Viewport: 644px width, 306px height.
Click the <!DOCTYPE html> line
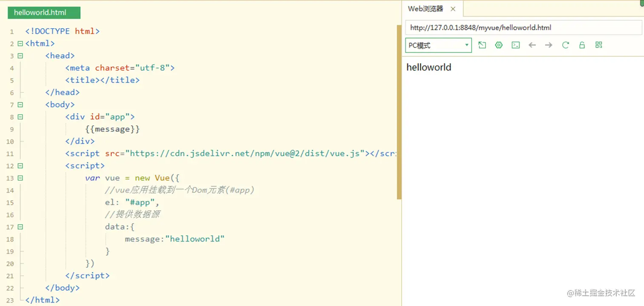[x=62, y=31]
